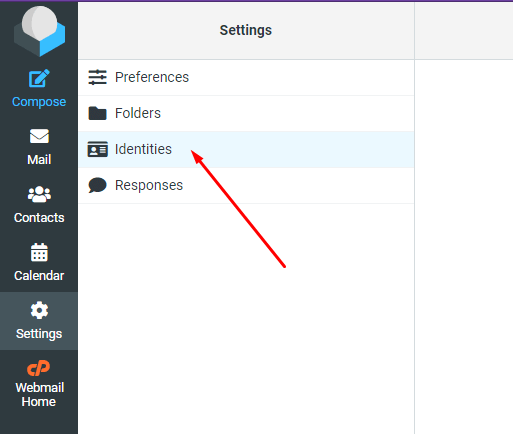Image resolution: width=513 pixels, height=434 pixels.
Task: Click the Compose label in the sidebar
Action: pyautogui.click(x=39, y=102)
